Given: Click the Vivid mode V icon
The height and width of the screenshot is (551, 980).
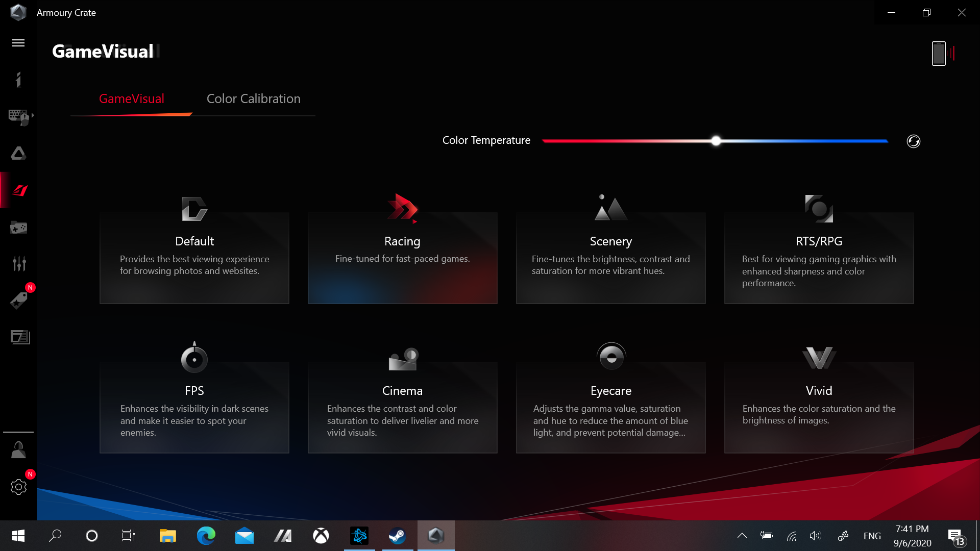Looking at the screenshot, I should (x=819, y=358).
